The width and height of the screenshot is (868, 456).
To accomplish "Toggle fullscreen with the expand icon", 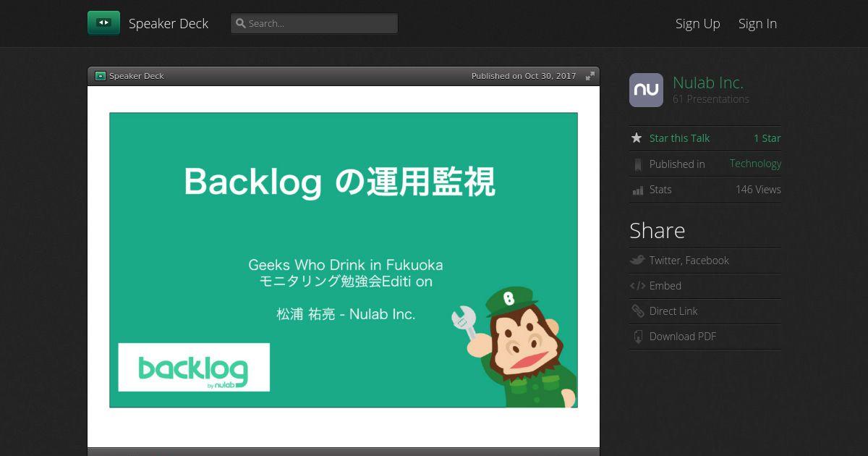I will point(590,76).
